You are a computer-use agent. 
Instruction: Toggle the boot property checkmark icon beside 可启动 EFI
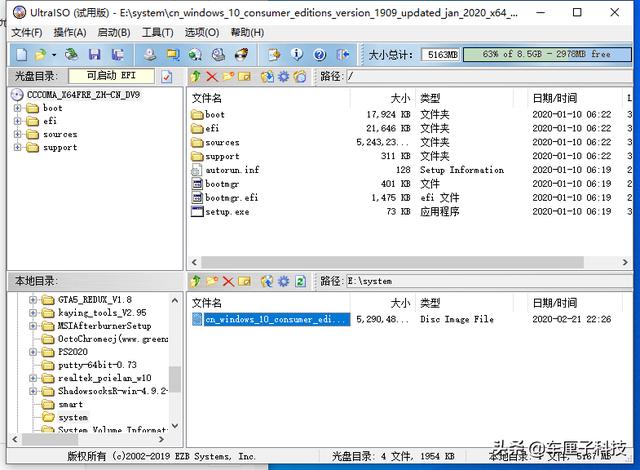167,76
